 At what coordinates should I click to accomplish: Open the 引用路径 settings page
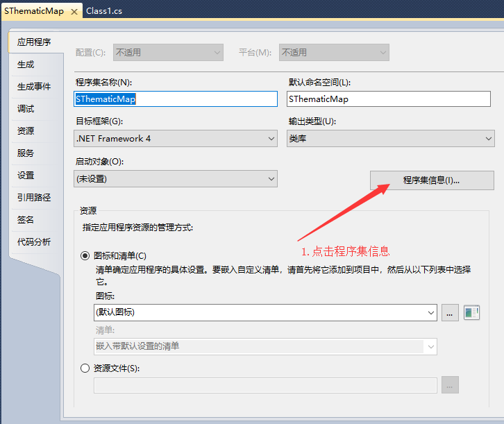pos(34,197)
